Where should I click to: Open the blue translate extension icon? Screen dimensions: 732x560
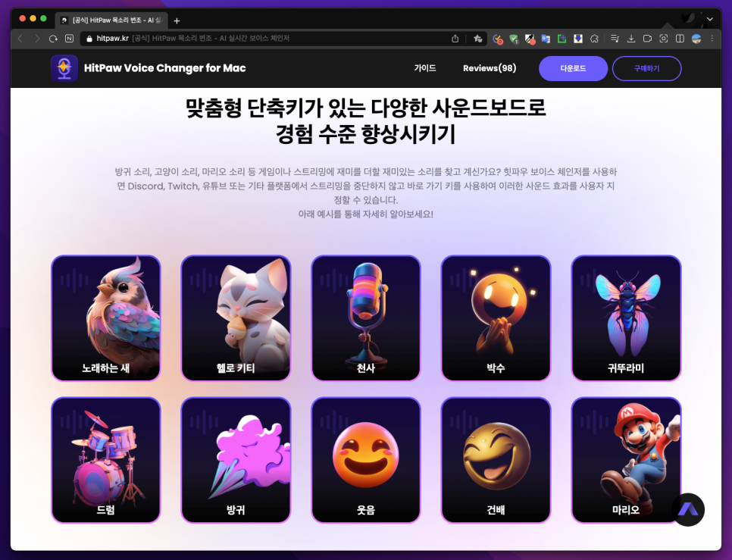(546, 39)
